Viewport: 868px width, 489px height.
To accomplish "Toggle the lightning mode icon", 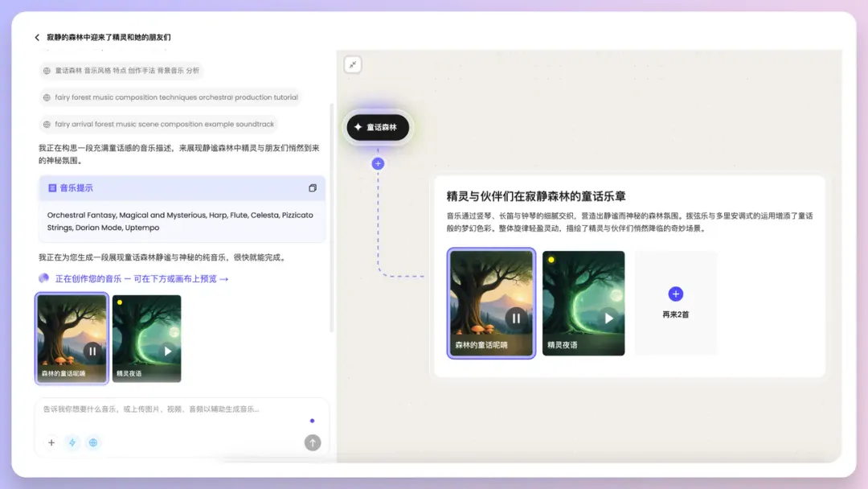I will coord(72,442).
